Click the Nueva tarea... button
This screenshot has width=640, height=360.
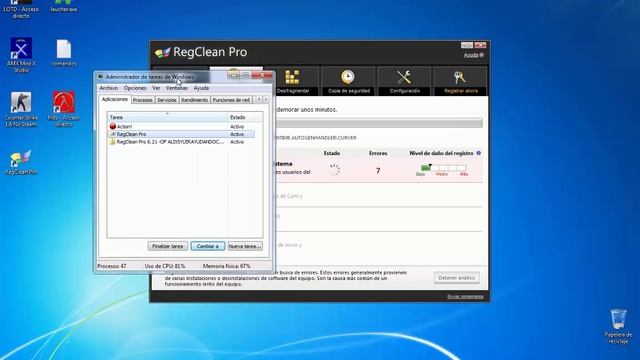[245, 246]
